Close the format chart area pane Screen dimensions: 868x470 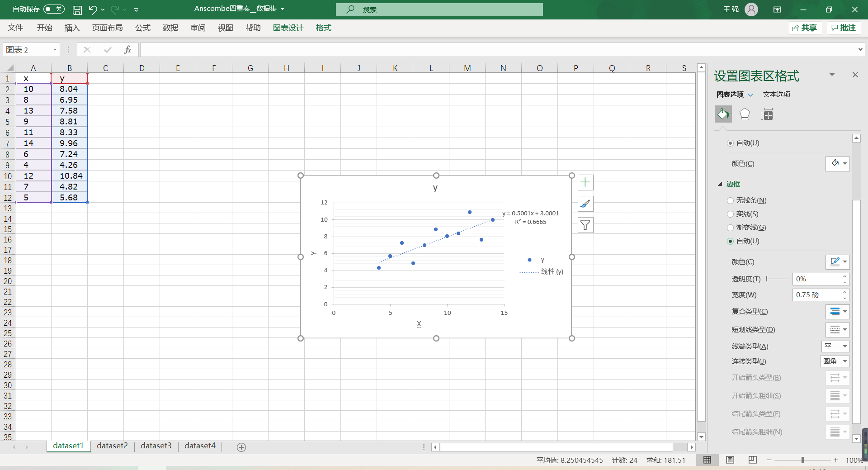coord(855,75)
